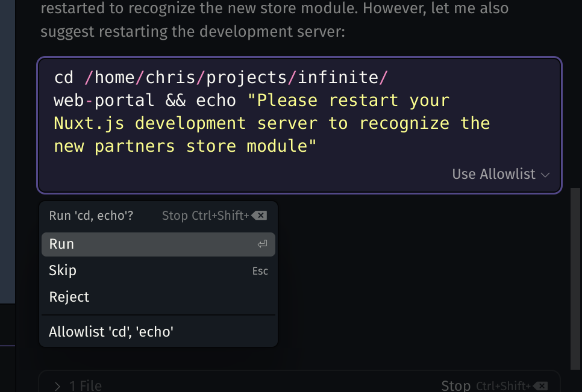582x392 pixels.
Task: Select Run from the command popup
Action: point(61,244)
